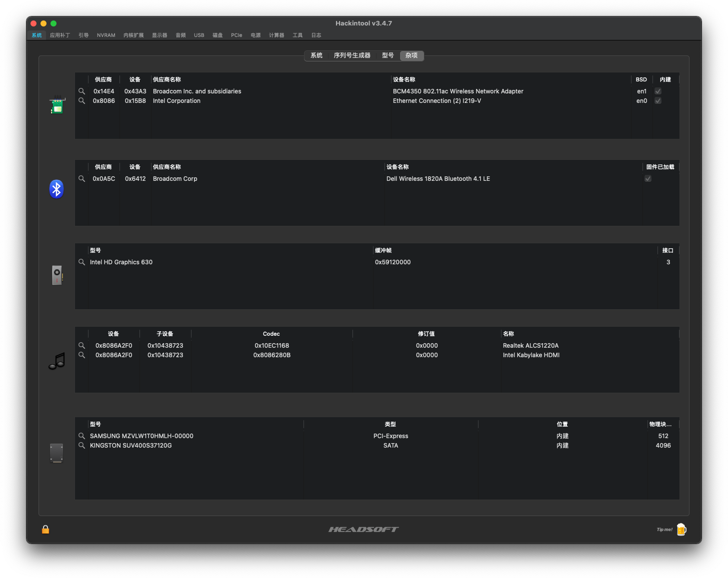Open the 显示器 toolbar tab
This screenshot has width=728, height=578.
pyautogui.click(x=159, y=35)
